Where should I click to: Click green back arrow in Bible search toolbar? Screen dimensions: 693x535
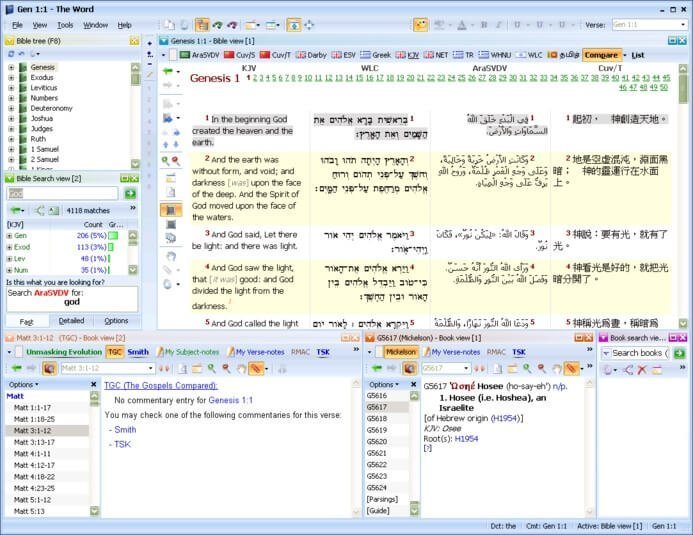pyautogui.click(x=16, y=210)
